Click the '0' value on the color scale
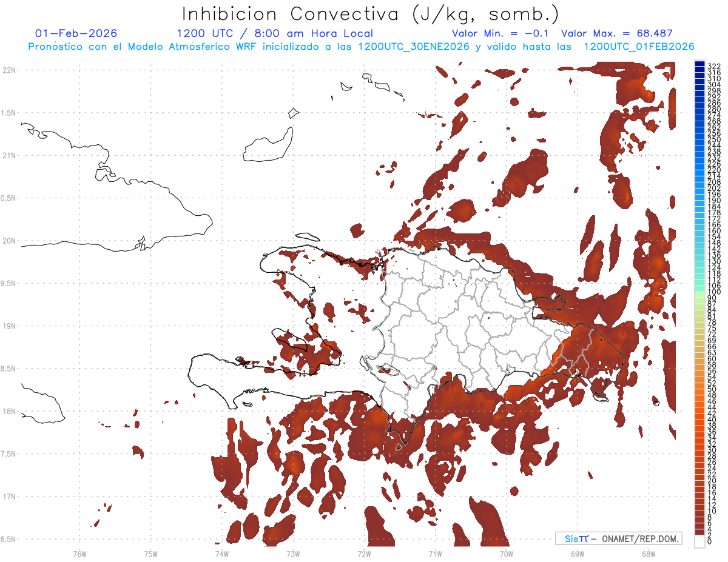This screenshot has width=728, height=562. pos(710,540)
